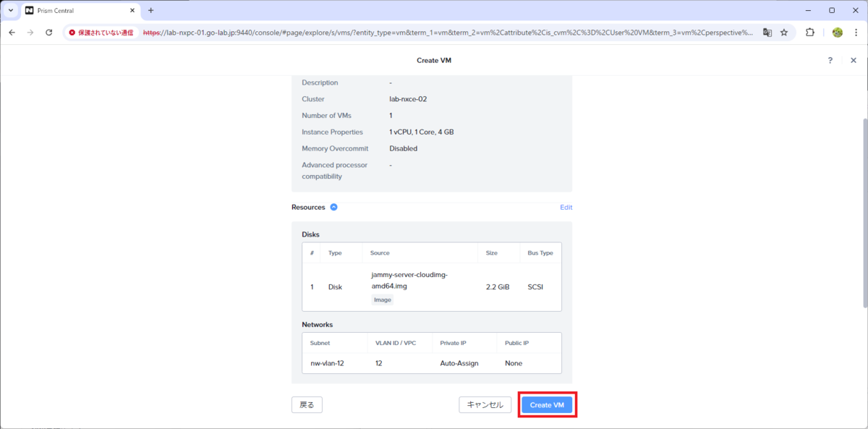Close the Prism Central tab
Screen dimensions: 868x429
pyautogui.click(x=131, y=10)
